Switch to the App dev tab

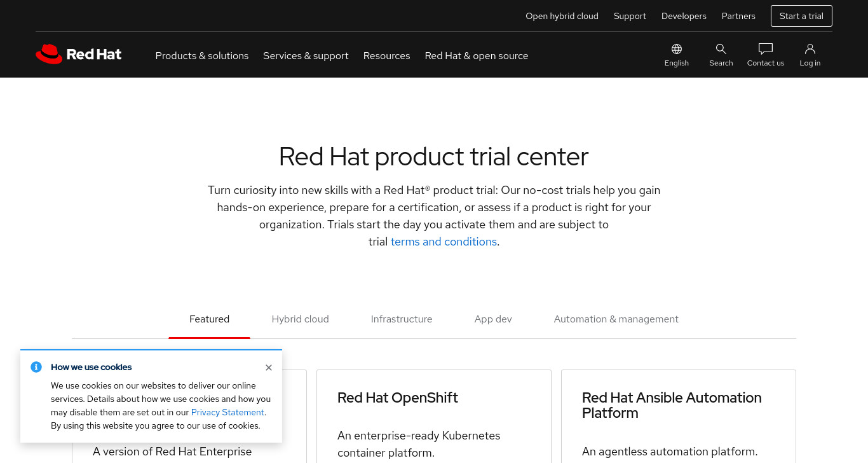click(x=493, y=319)
